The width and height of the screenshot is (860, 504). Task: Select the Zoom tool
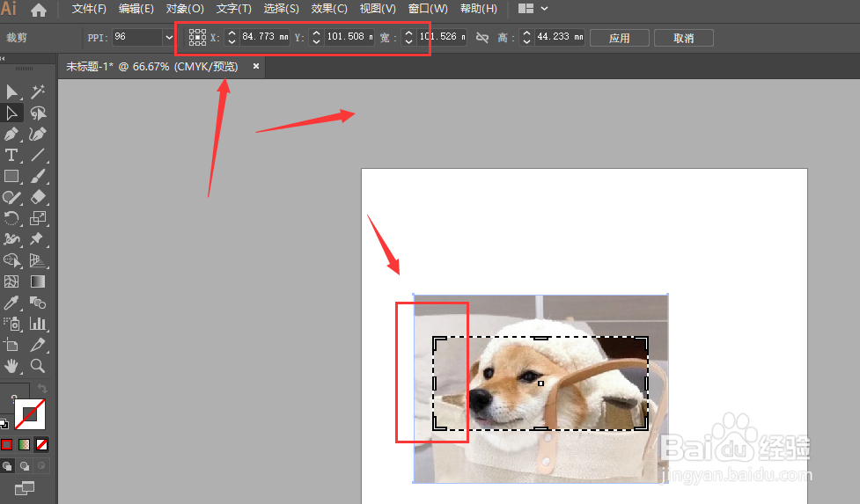38,366
